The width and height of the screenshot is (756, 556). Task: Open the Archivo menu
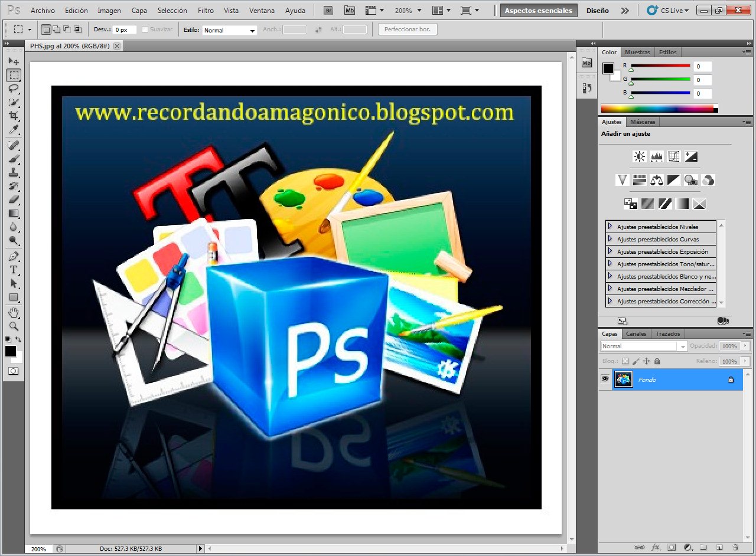coord(43,11)
